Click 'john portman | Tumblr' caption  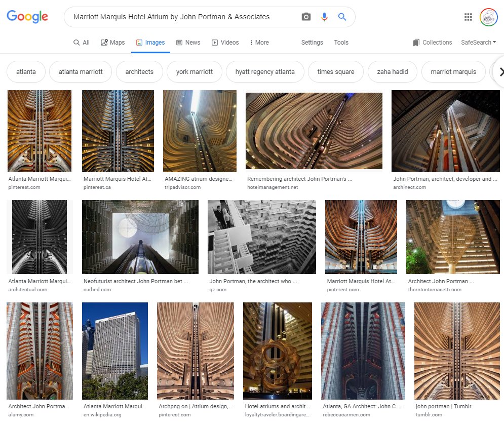[443, 406]
